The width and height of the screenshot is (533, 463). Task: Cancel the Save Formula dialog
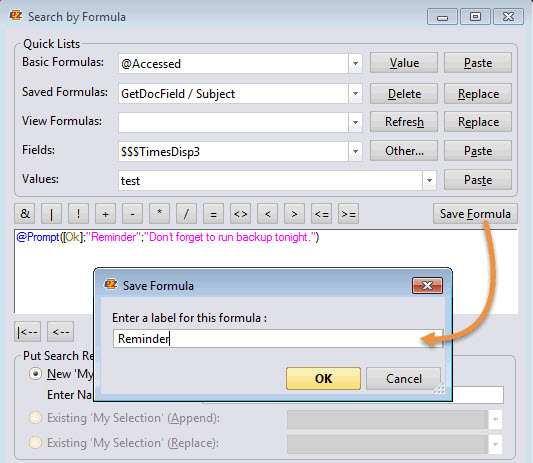point(403,378)
